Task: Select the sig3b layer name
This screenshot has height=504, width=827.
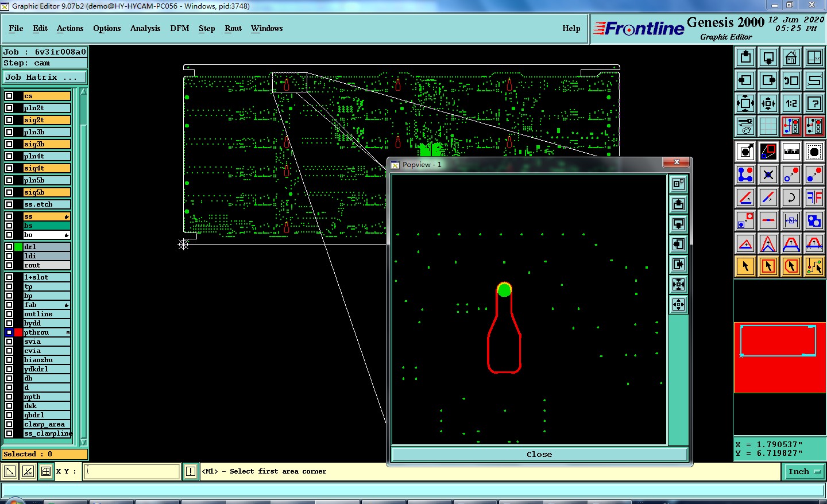Action: click(x=47, y=144)
